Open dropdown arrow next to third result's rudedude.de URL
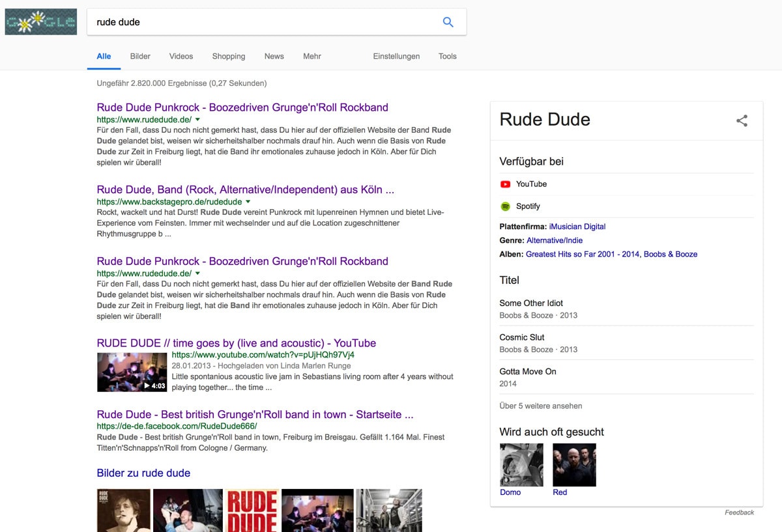Image resolution: width=782 pixels, height=532 pixels. coord(197,273)
